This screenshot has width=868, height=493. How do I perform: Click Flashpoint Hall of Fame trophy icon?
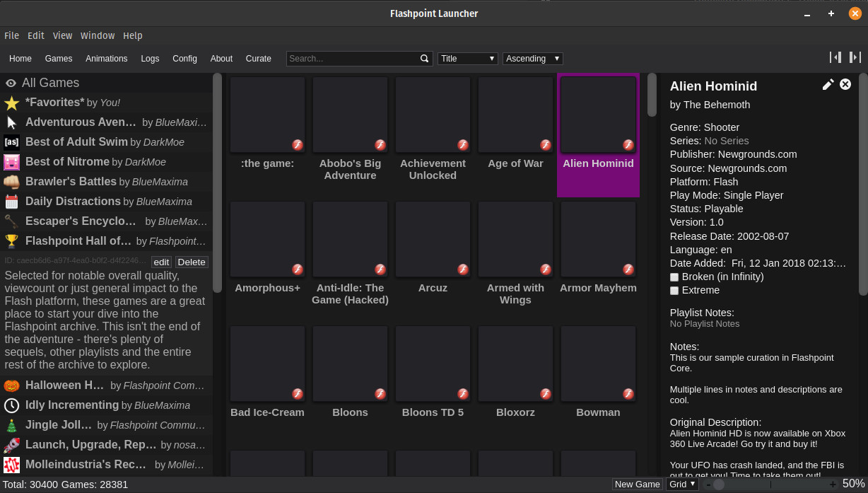(11, 241)
